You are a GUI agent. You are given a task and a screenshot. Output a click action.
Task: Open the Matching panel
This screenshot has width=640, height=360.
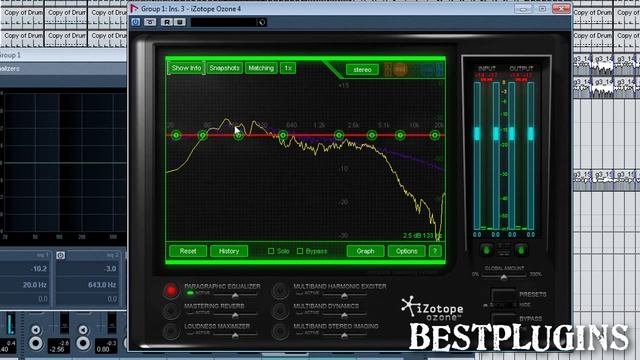(x=261, y=68)
